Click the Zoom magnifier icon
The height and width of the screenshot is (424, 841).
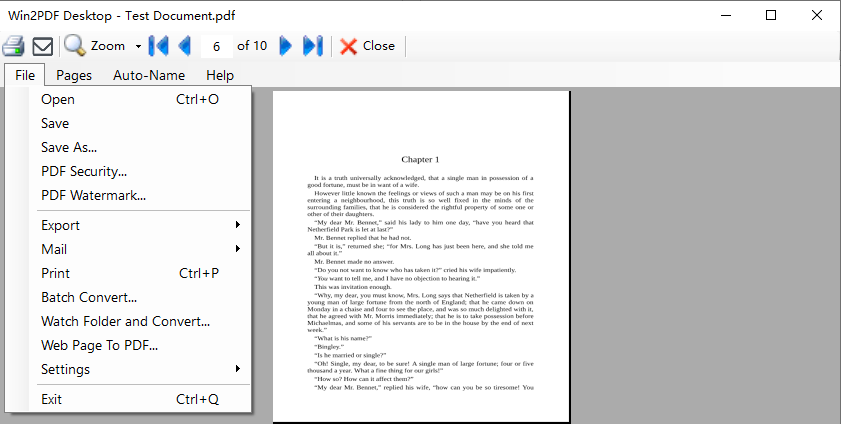coord(75,46)
